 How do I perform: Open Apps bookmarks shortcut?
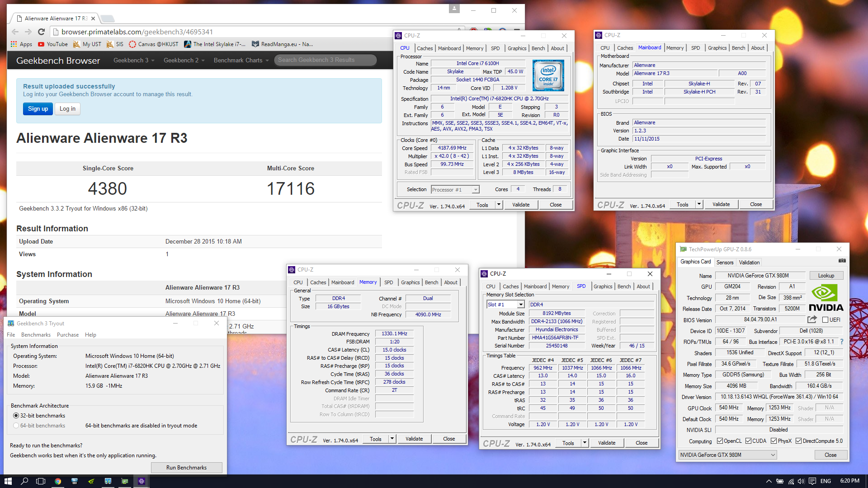[x=21, y=44]
